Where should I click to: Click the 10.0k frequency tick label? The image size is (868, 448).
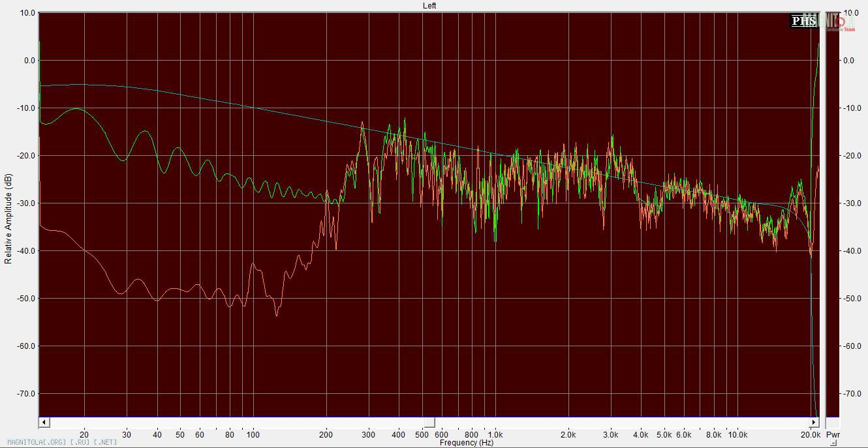737,434
